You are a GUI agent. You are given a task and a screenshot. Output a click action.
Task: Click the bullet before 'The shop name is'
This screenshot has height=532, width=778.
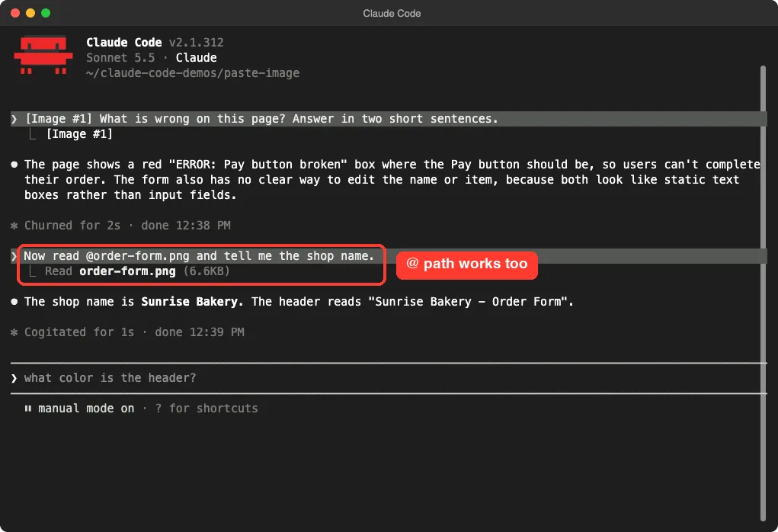(14, 302)
